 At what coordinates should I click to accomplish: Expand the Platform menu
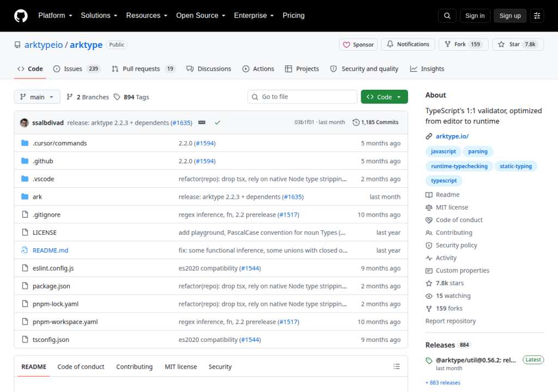coord(55,16)
